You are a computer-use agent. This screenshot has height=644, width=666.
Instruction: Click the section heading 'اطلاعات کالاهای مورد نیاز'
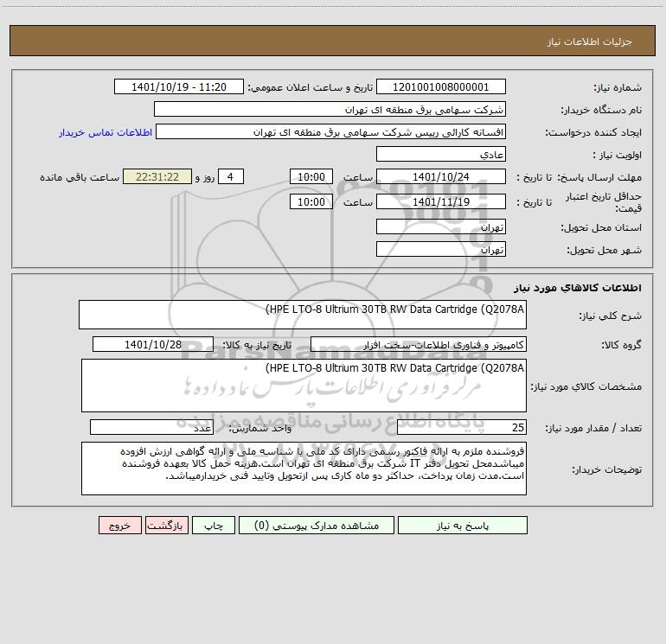(x=578, y=287)
